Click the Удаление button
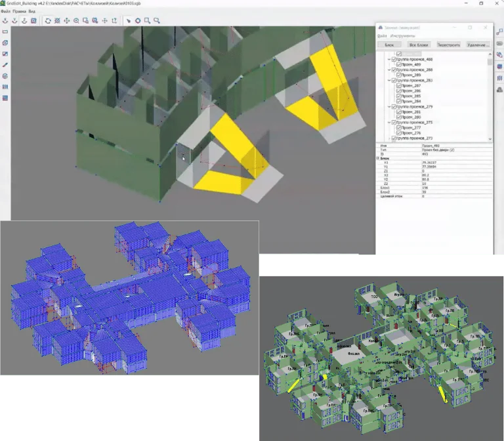The width and height of the screenshot is (504, 441). [478, 45]
